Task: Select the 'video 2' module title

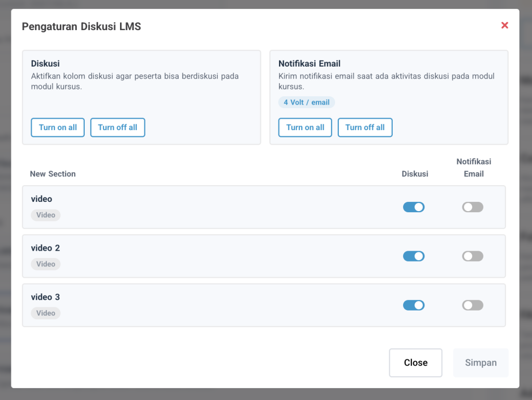Action: [46, 248]
